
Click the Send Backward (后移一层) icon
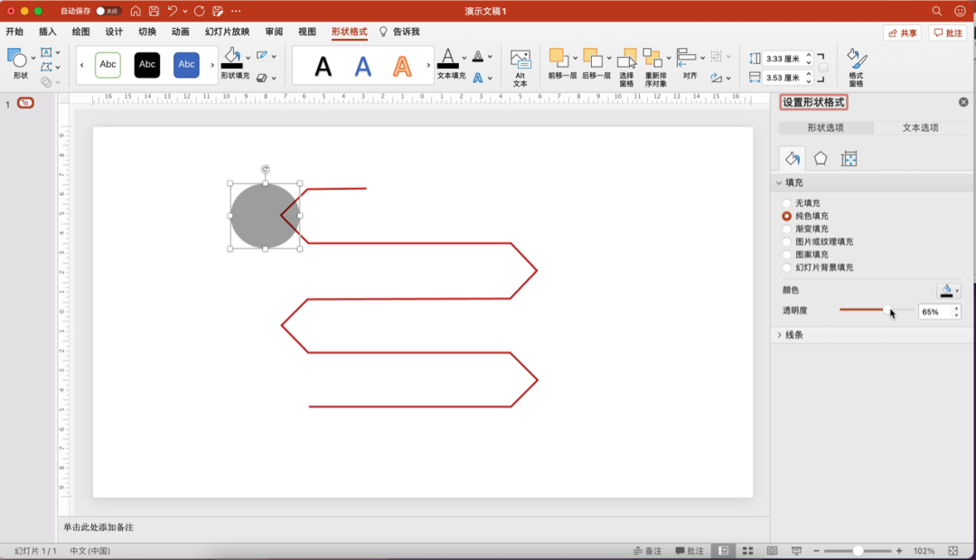(x=593, y=60)
